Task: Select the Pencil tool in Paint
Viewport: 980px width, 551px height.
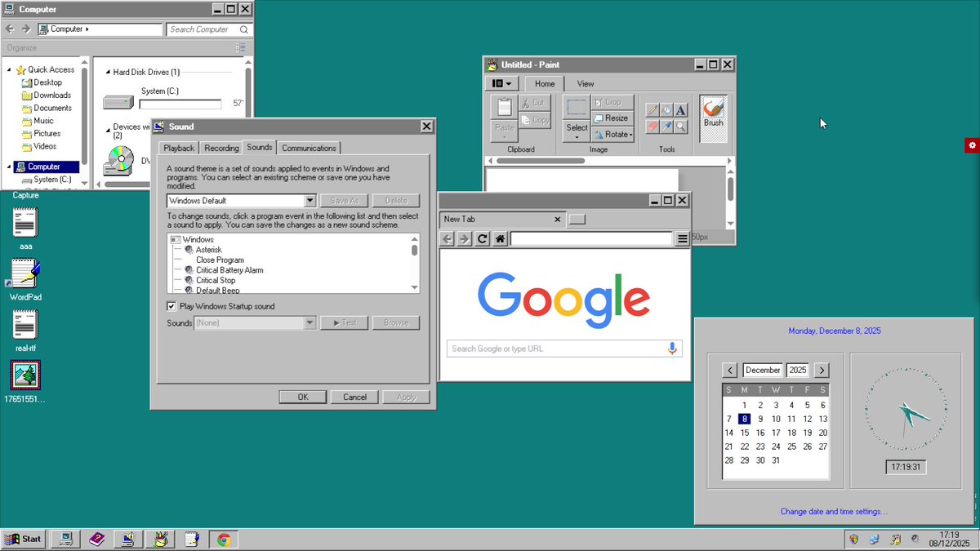Action: pyautogui.click(x=653, y=110)
